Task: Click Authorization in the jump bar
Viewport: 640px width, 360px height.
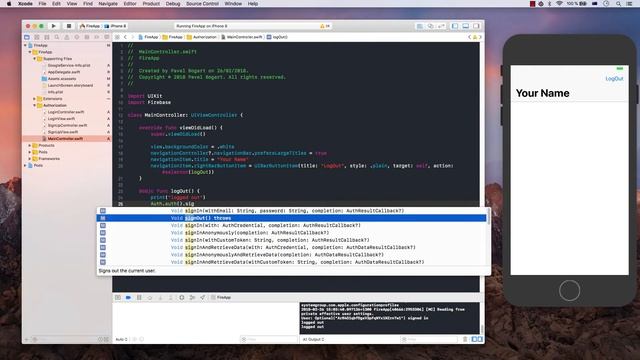Action: click(x=202, y=37)
